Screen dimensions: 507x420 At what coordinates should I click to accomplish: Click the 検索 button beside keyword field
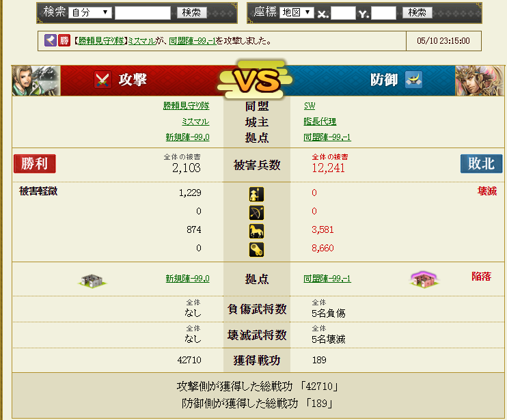(192, 12)
